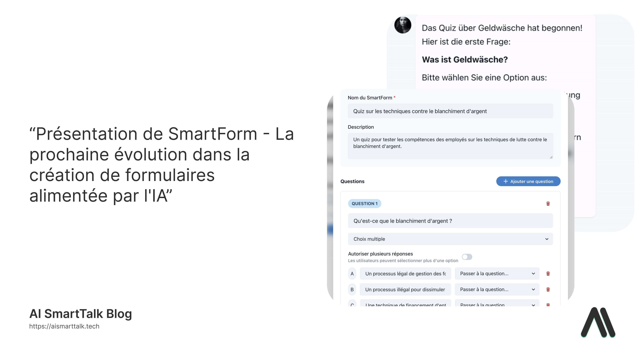Remove answer option B with its trash icon

click(x=548, y=290)
